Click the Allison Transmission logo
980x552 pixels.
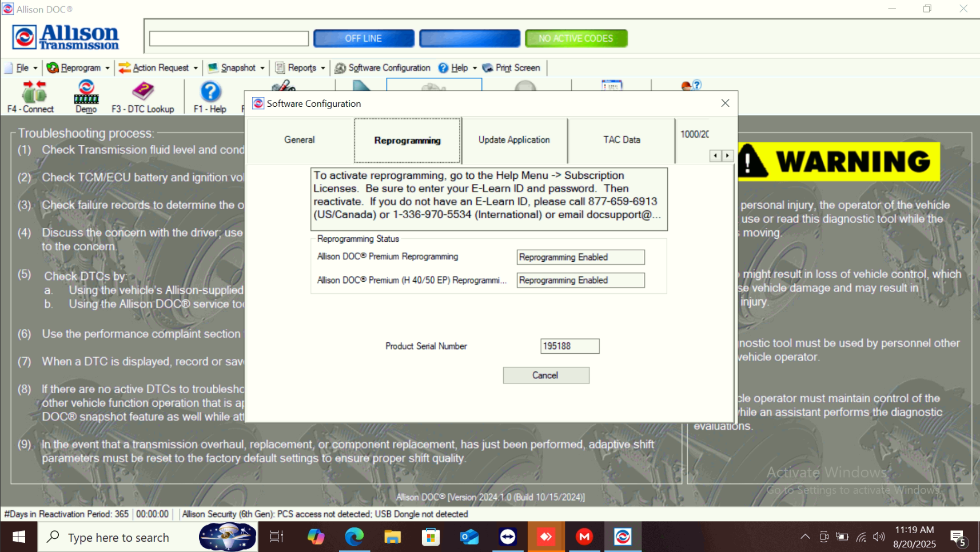66,37
